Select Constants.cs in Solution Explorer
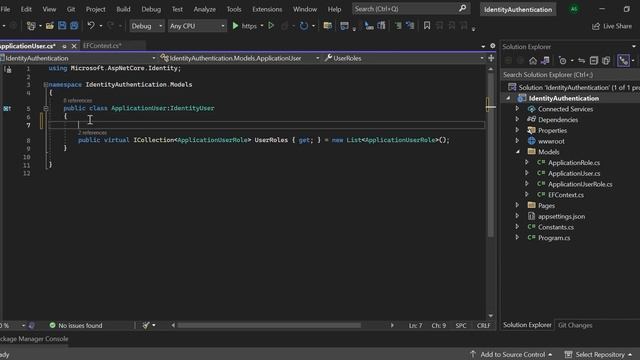Image resolution: width=640 pixels, height=360 pixels. tap(556, 227)
